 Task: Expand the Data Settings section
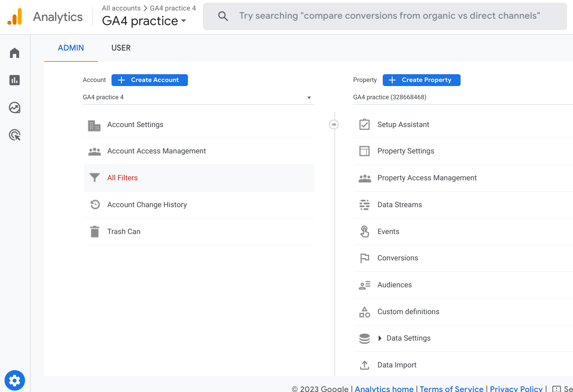380,338
